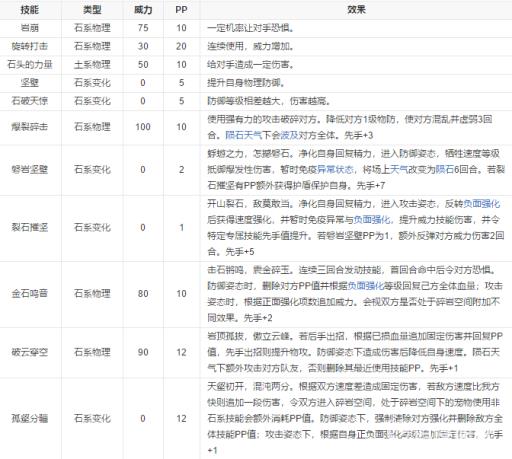Screen dimensions: 512x459
Task: Click effect text 防御等级相差越大，伤害越高
Action: tap(268, 101)
